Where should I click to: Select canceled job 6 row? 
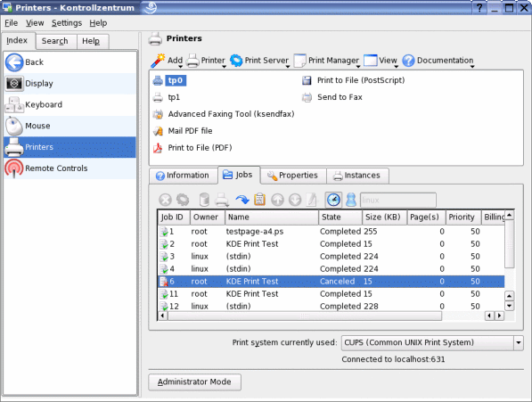tap(331, 282)
